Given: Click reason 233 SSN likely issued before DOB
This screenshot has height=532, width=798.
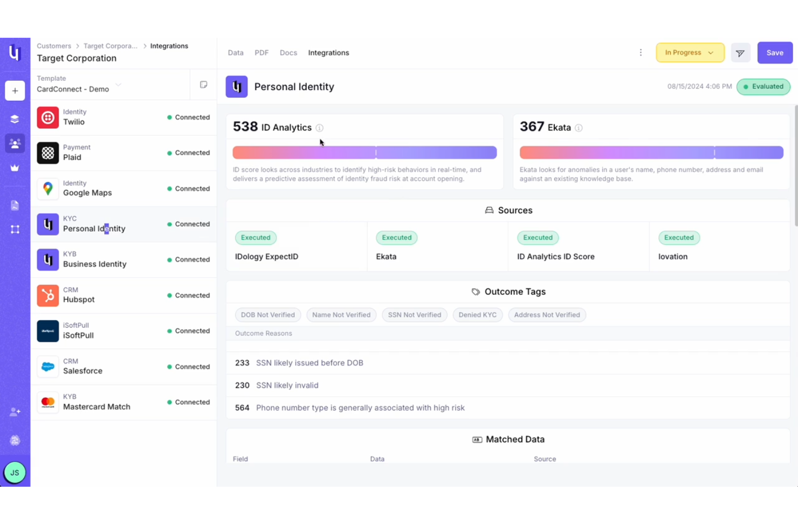Looking at the screenshot, I should coord(508,363).
